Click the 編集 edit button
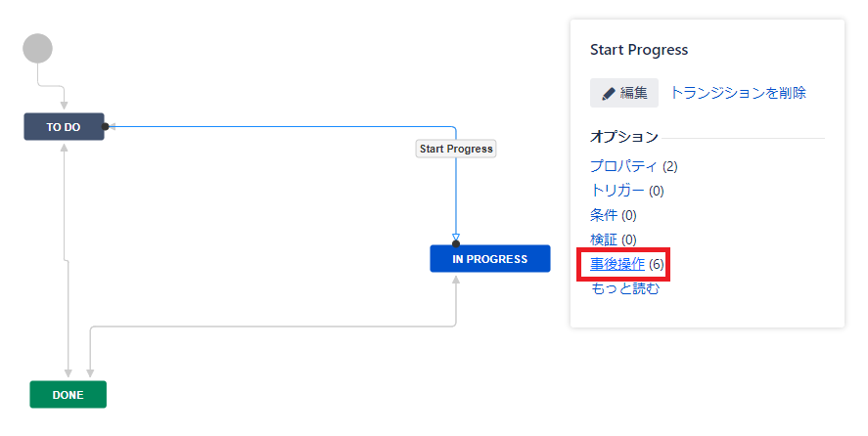Viewport: 868px width, 436px height. 624,93
